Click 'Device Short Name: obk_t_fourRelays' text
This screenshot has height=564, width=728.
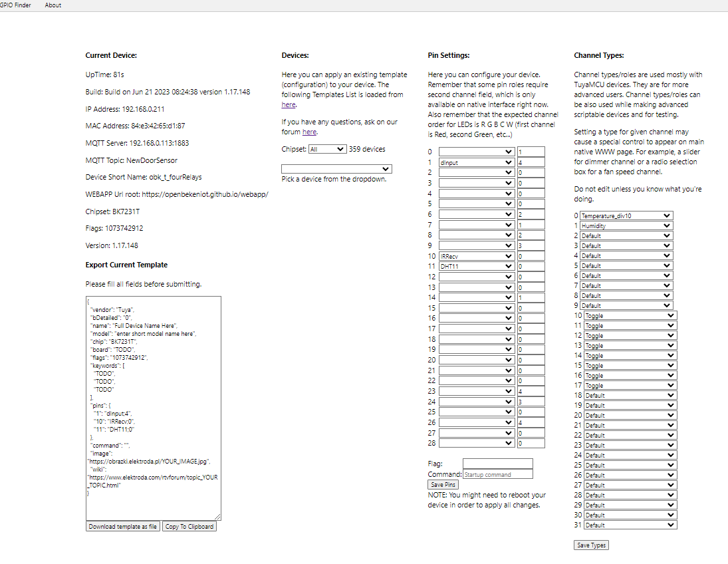click(x=144, y=177)
